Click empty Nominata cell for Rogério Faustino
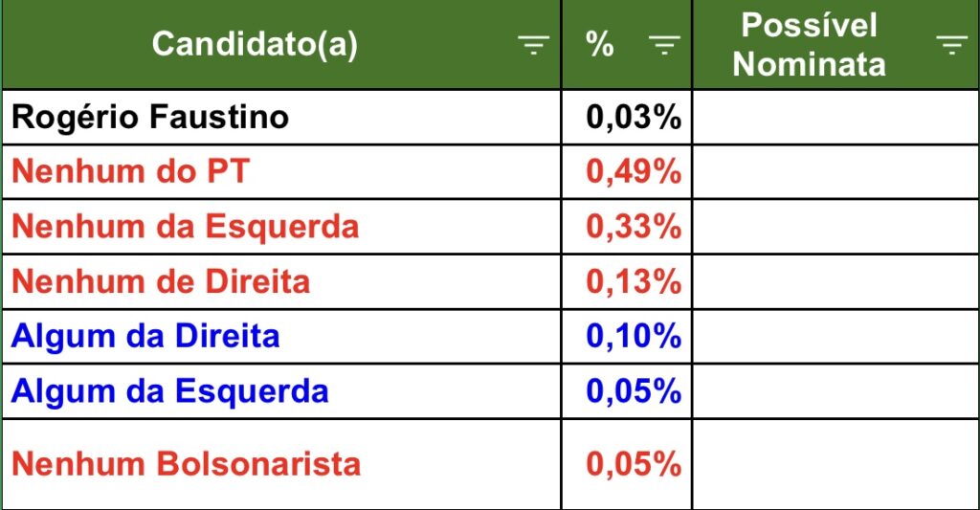Viewport: 980px width, 510px height. pyautogui.click(x=835, y=118)
